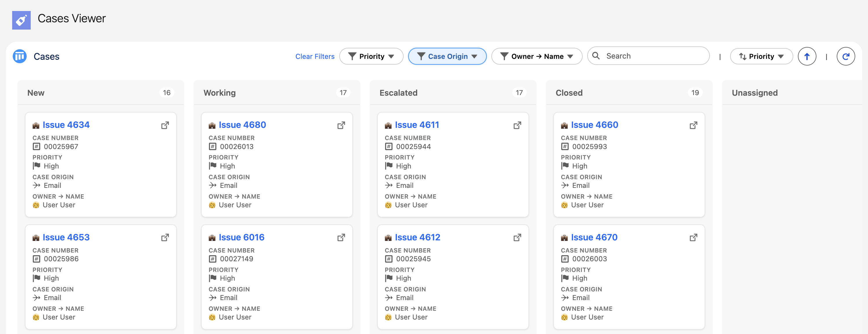
Task: Open Issue 4634 external link icon
Action: click(165, 125)
